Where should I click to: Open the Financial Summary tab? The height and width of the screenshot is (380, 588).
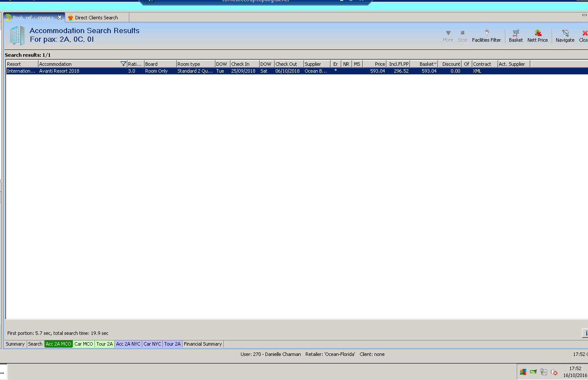(x=203, y=344)
